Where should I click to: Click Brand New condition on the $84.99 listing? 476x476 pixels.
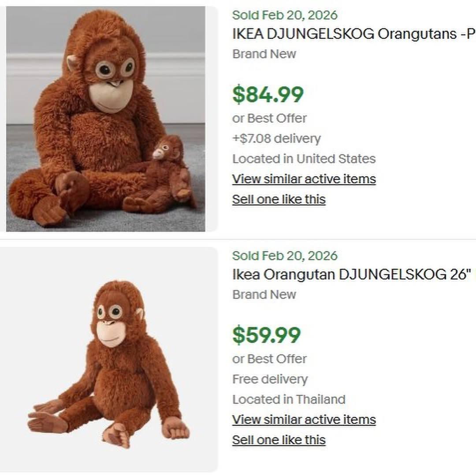click(264, 54)
